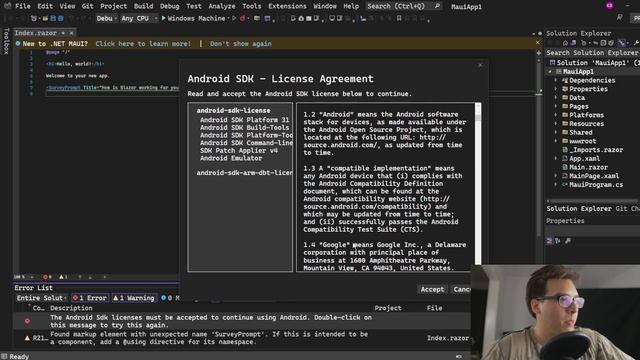Open the Project menu
This screenshot has width=640, height=360.
113,6
